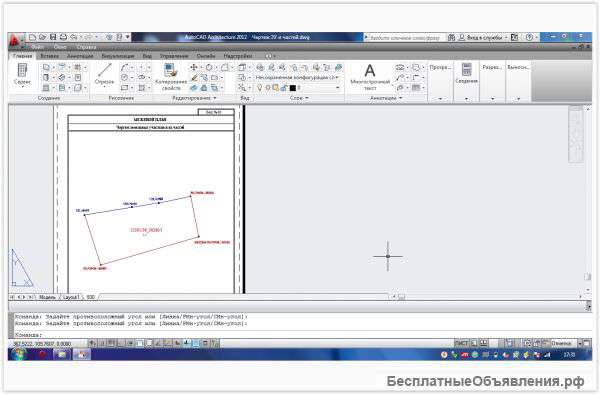Viewport: 600px width, 394px height.
Task: Expand the Редактирование panel title arrow
Action: (215, 98)
